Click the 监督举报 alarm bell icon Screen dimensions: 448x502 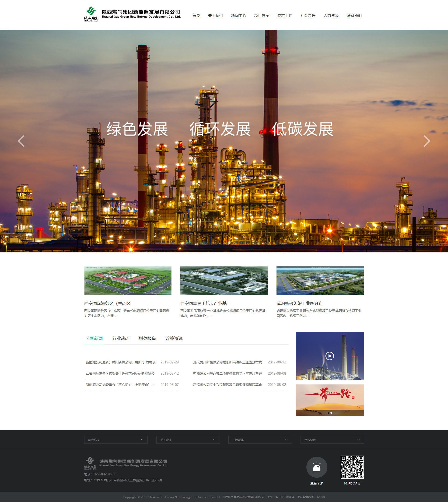click(x=317, y=467)
